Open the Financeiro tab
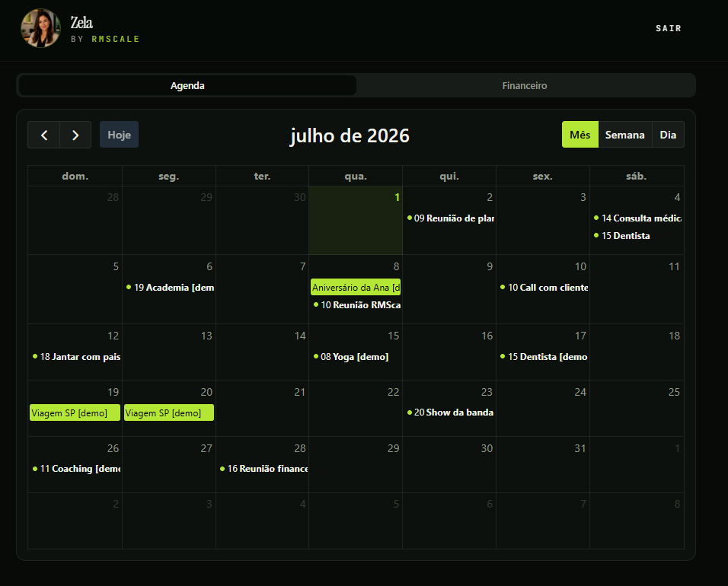Screen dimensions: 728x586 [x=525, y=86]
